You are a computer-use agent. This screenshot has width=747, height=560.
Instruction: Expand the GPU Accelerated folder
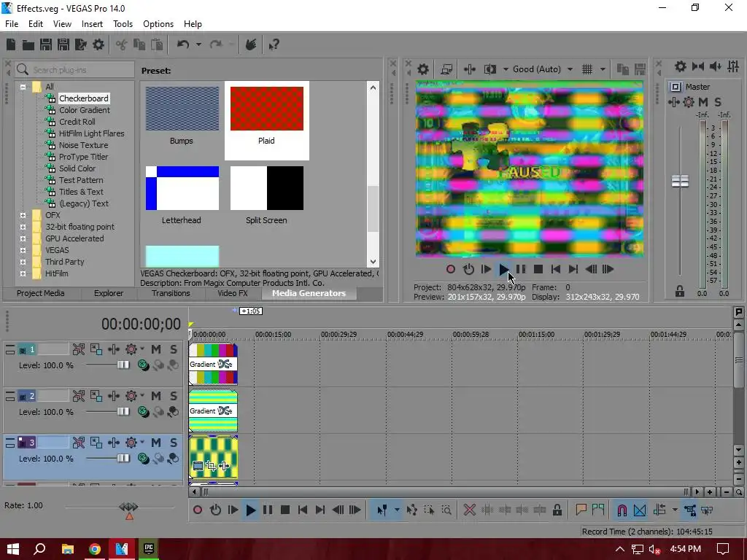23,238
